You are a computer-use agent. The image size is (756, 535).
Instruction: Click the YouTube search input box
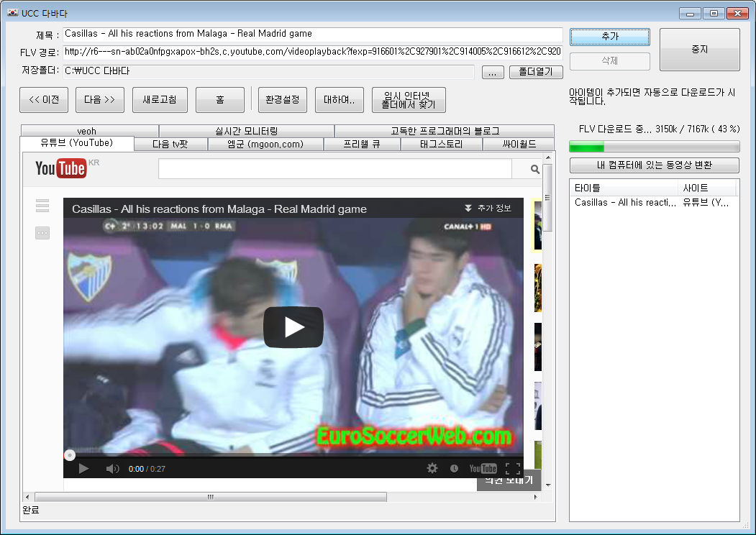pyautogui.click(x=335, y=169)
